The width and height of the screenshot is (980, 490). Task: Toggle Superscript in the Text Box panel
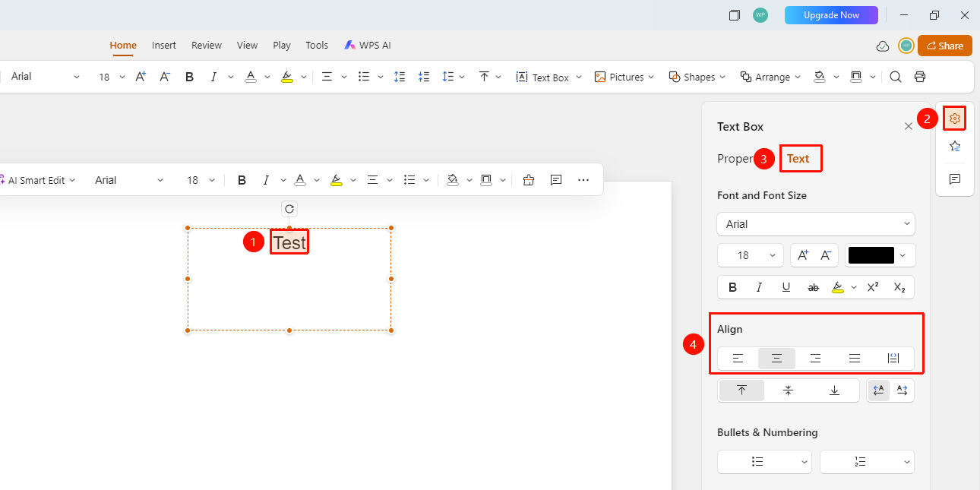(x=873, y=287)
